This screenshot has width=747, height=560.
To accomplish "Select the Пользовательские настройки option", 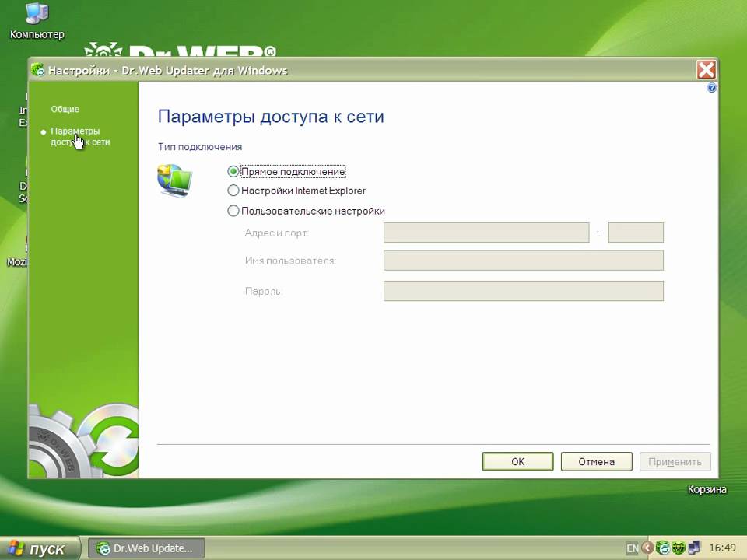I will [233, 211].
